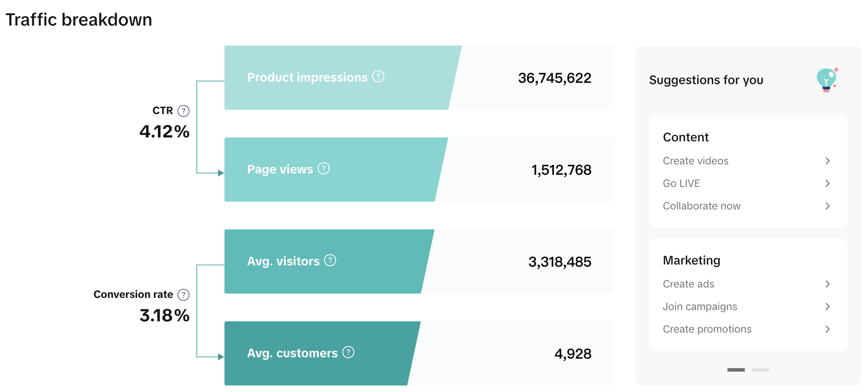Click the lightbulb suggestions icon
Image resolution: width=868 pixels, height=392 pixels.
(x=827, y=80)
